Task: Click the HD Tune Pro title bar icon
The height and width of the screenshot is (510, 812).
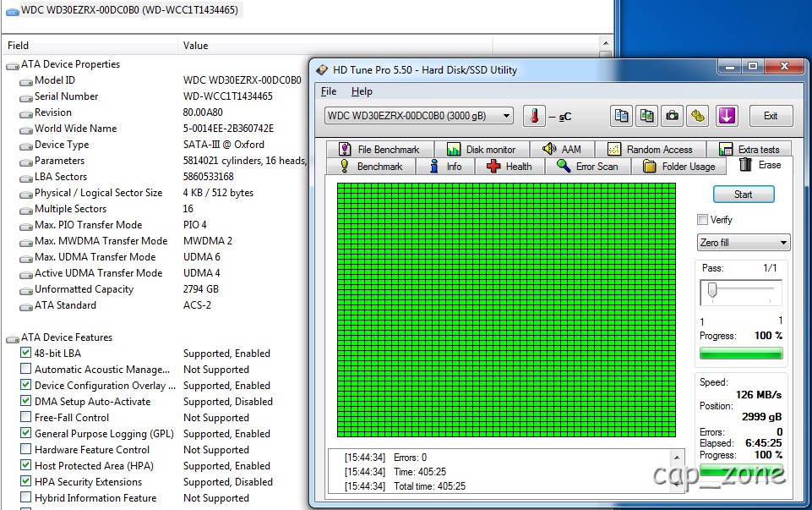Action: tap(322, 70)
